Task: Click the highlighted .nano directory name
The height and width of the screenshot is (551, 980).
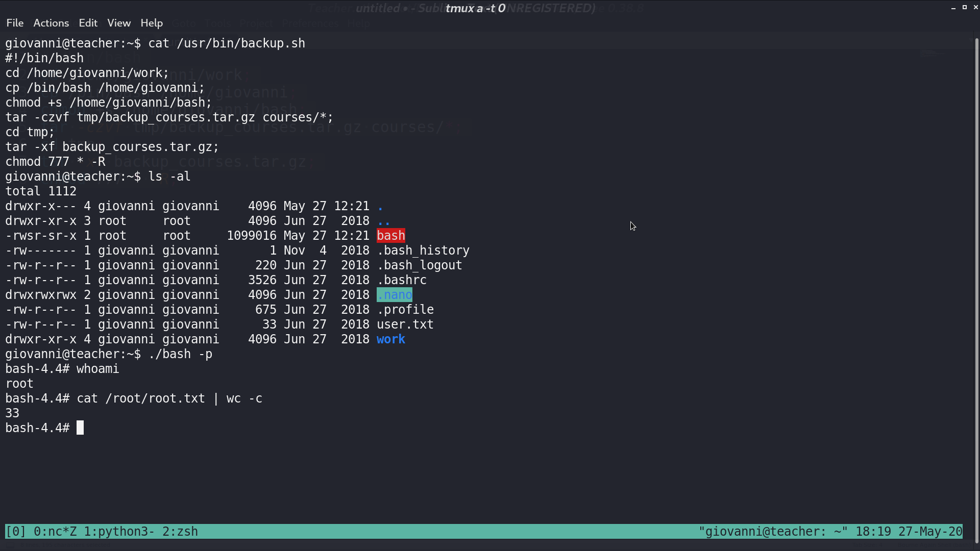Action: pyautogui.click(x=395, y=295)
